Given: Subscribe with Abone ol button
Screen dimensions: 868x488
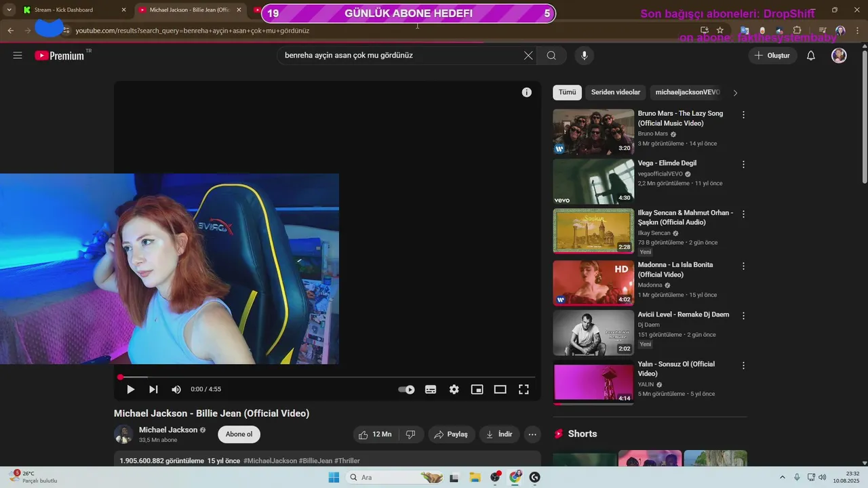Looking at the screenshot, I should (x=239, y=434).
